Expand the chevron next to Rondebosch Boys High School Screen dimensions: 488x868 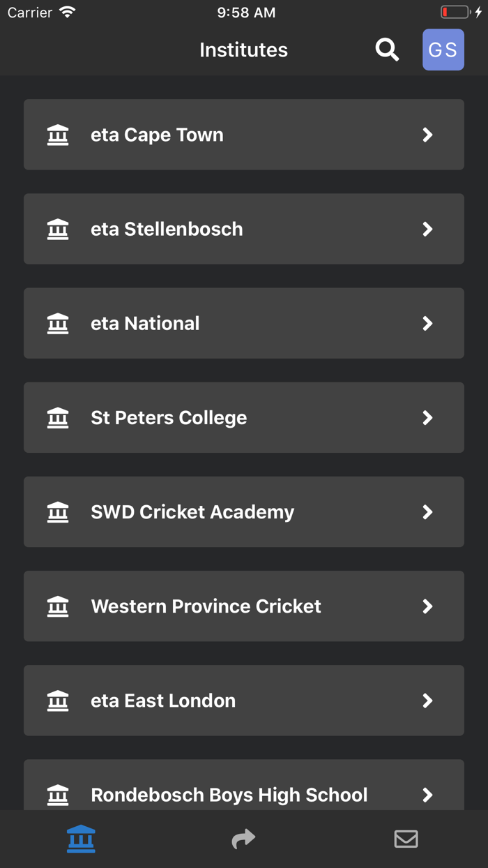pyautogui.click(x=427, y=795)
